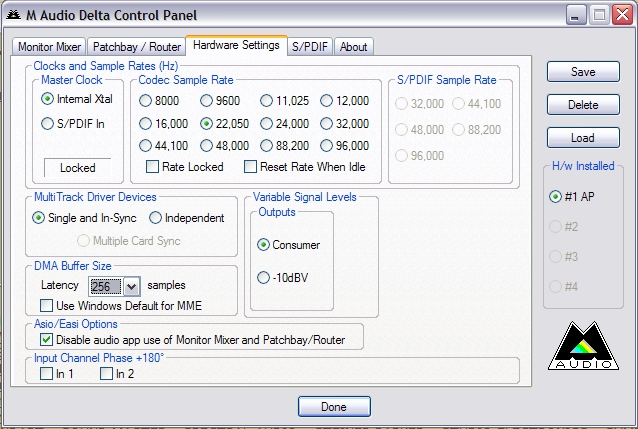The width and height of the screenshot is (638, 429).
Task: Click the Done button
Action: tap(334, 407)
